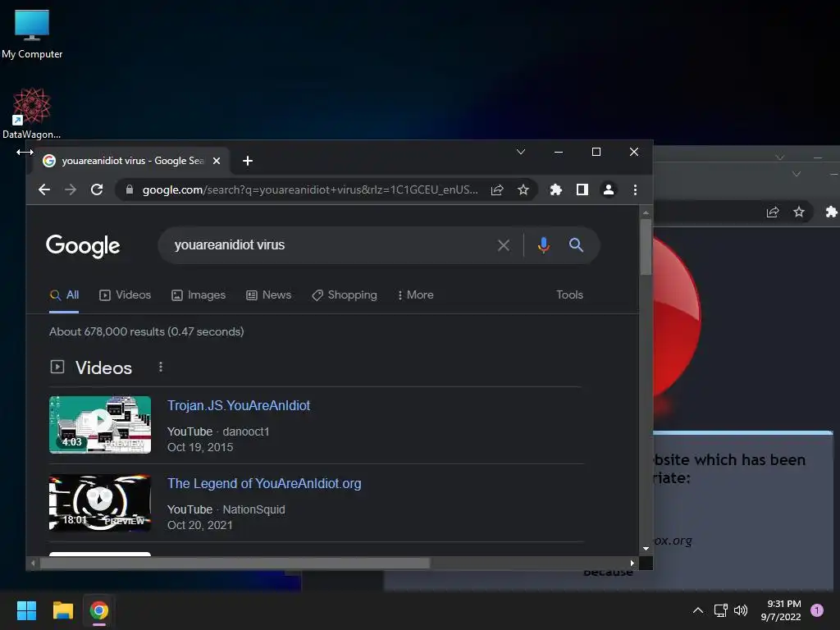This screenshot has height=630, width=840.
Task: Click the Google logo
Action: tap(83, 246)
